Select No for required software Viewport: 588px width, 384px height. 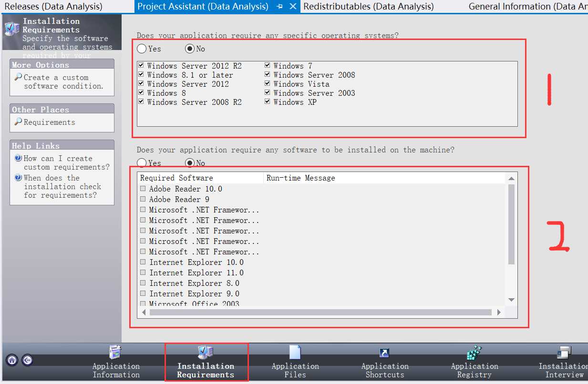pyautogui.click(x=190, y=163)
